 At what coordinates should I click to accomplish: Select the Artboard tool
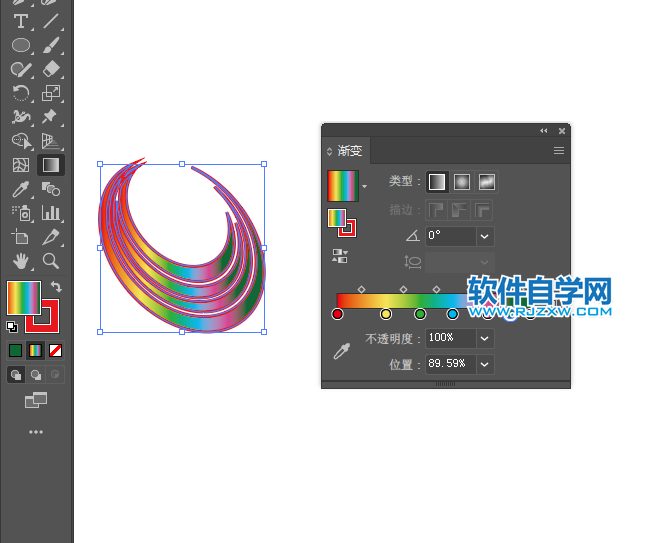coord(21,237)
